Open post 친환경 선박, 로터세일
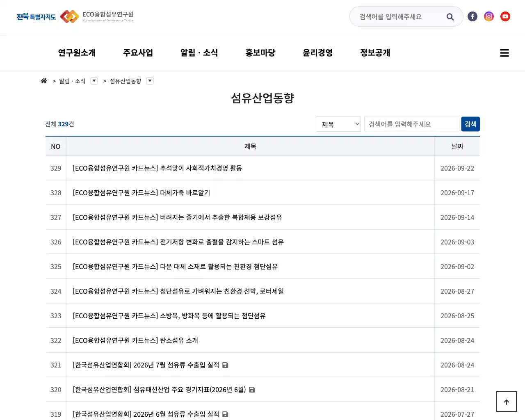This screenshot has height=420, width=525. point(178,291)
